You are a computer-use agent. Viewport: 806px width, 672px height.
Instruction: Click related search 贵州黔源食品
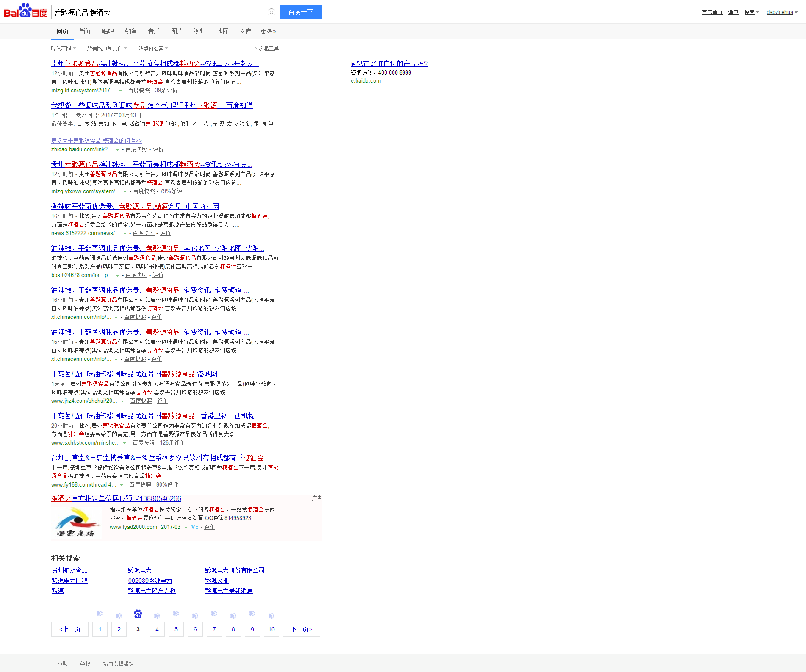69,570
